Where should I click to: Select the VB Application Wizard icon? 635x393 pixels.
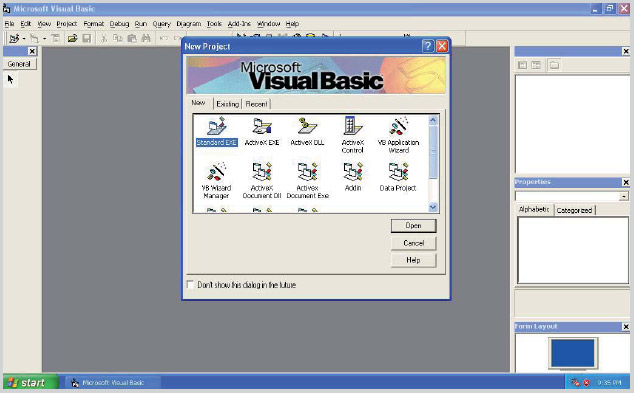pyautogui.click(x=398, y=126)
